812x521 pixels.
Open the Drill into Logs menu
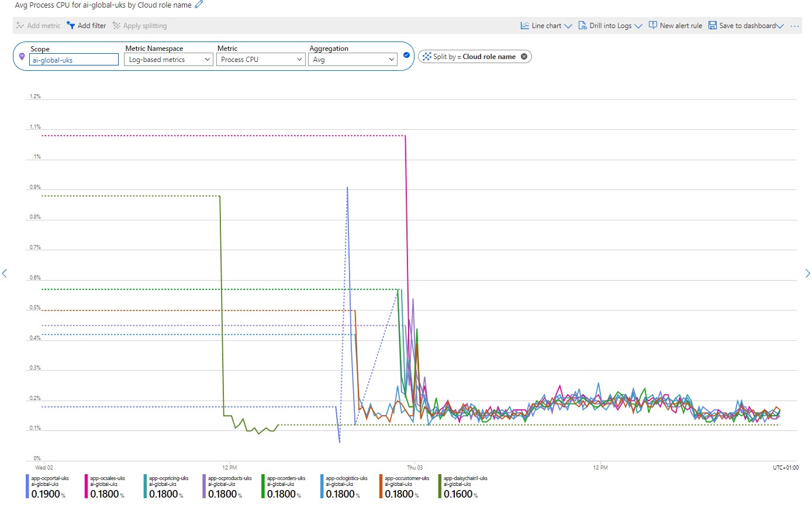click(610, 26)
